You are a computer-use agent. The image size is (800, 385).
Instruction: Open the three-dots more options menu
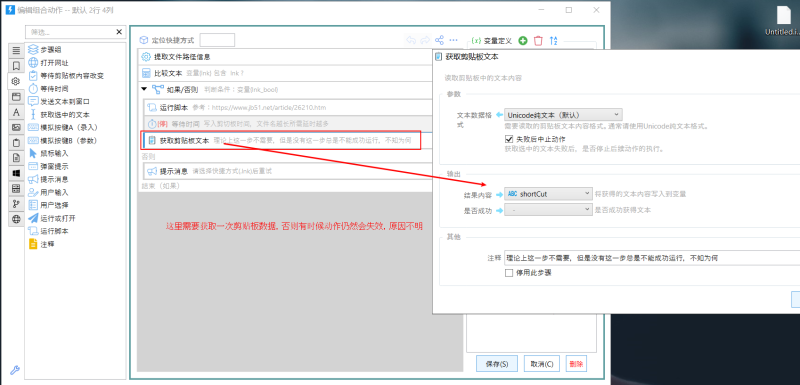pos(453,40)
